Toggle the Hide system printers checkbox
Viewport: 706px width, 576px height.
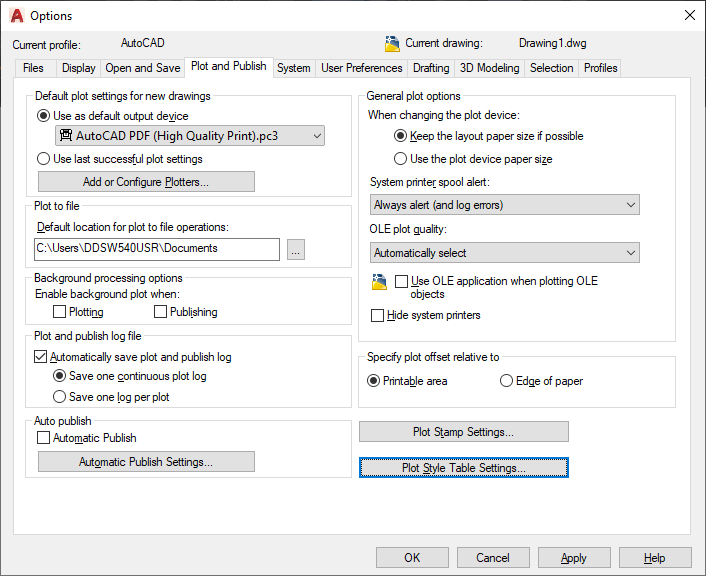pyautogui.click(x=378, y=315)
